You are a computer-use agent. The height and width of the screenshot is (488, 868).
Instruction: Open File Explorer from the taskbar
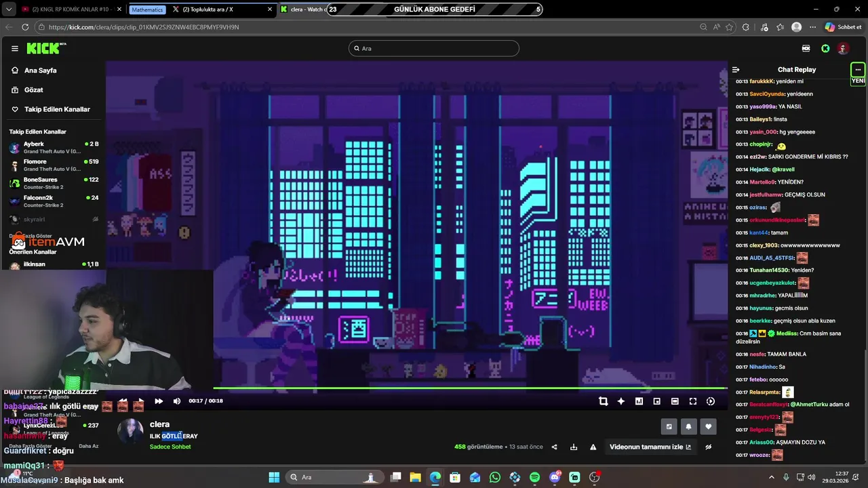(416, 477)
